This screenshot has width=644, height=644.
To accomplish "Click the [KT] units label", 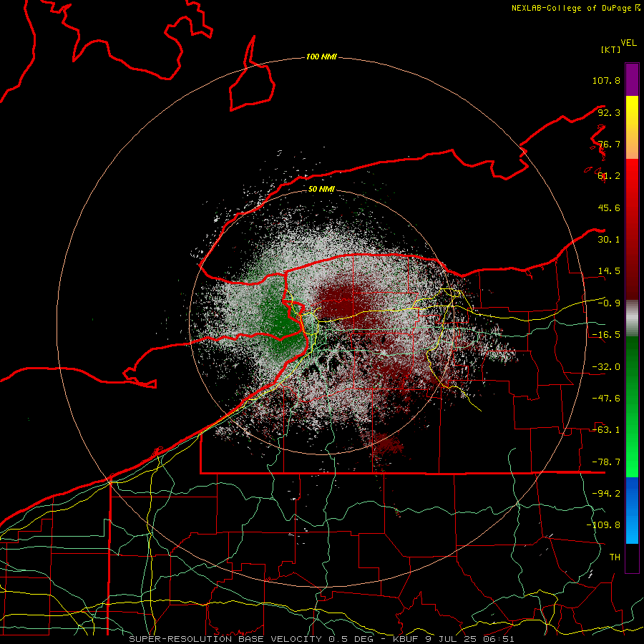I will (611, 49).
